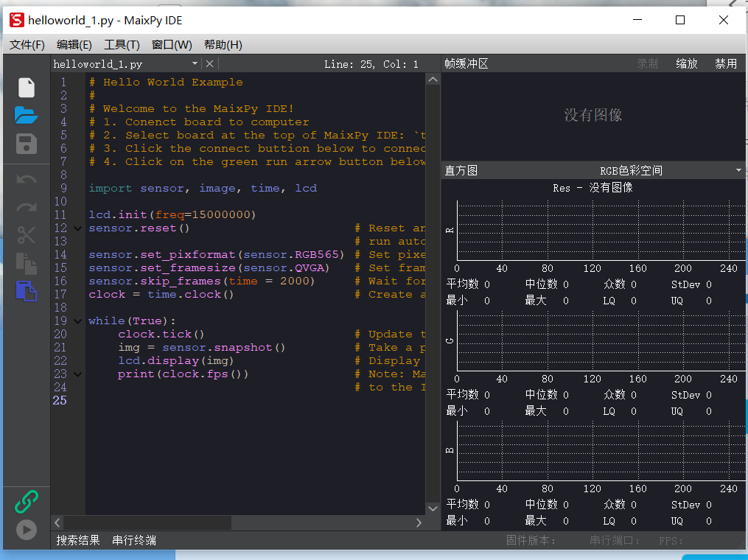
Task: Click the while(True): statement
Action: pos(132,321)
